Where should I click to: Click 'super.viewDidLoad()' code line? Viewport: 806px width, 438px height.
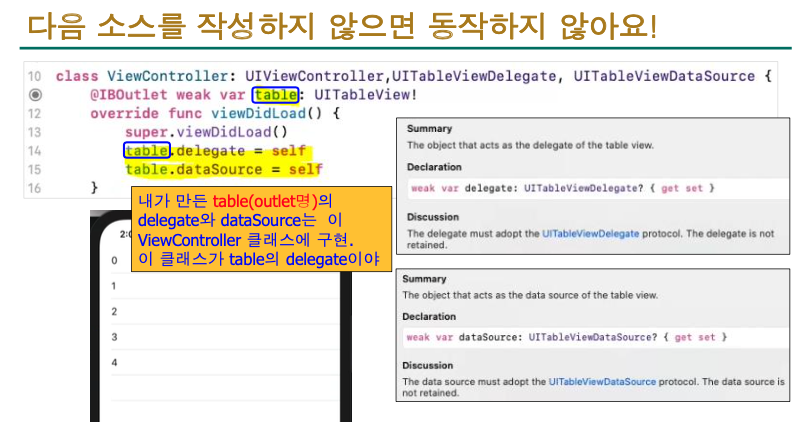click(x=206, y=132)
